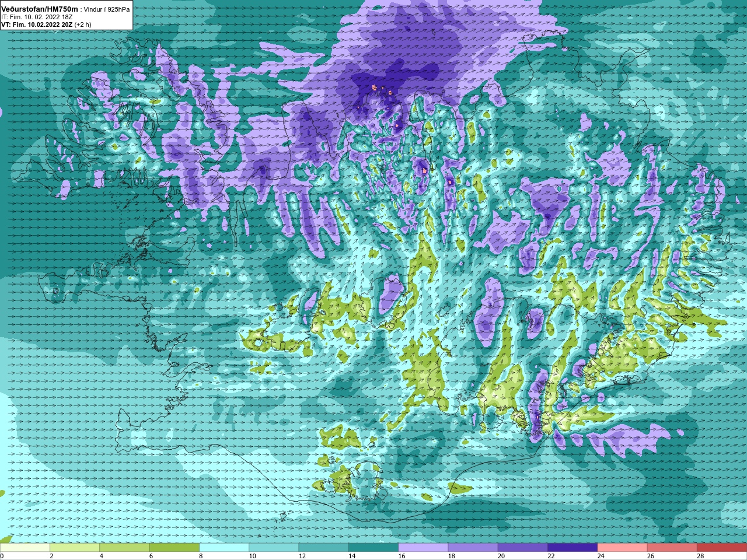Click the 'Vindur í 925hPa' label
The width and height of the screenshot is (747, 560).
click(x=107, y=9)
